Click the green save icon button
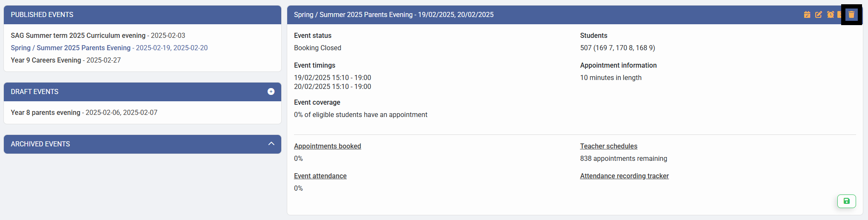The width and height of the screenshot is (868, 220). tap(846, 201)
